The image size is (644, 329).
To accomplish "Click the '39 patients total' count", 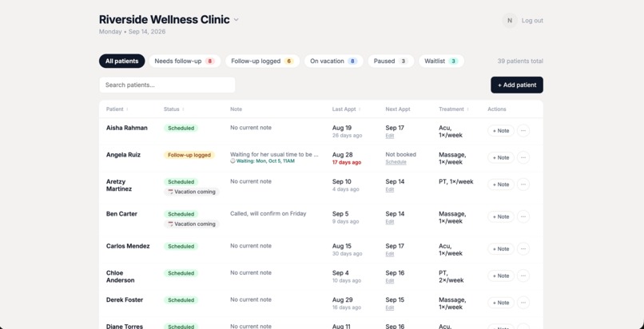I will [520, 61].
